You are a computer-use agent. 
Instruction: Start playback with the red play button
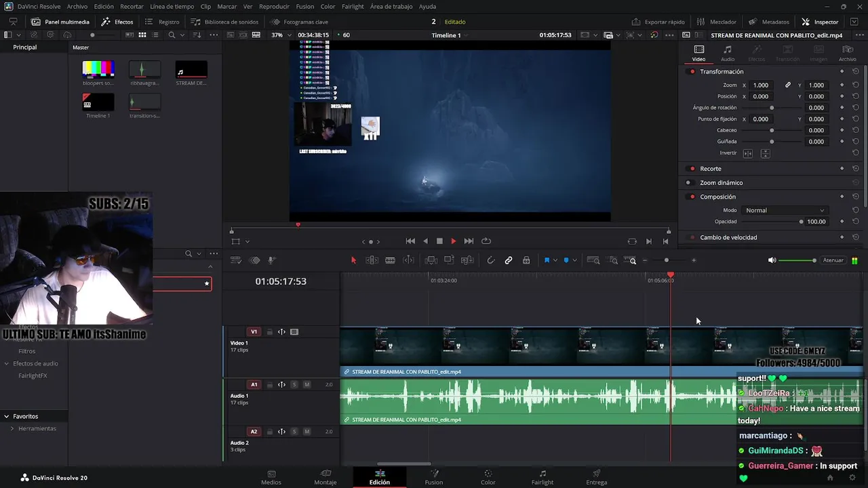tap(454, 241)
